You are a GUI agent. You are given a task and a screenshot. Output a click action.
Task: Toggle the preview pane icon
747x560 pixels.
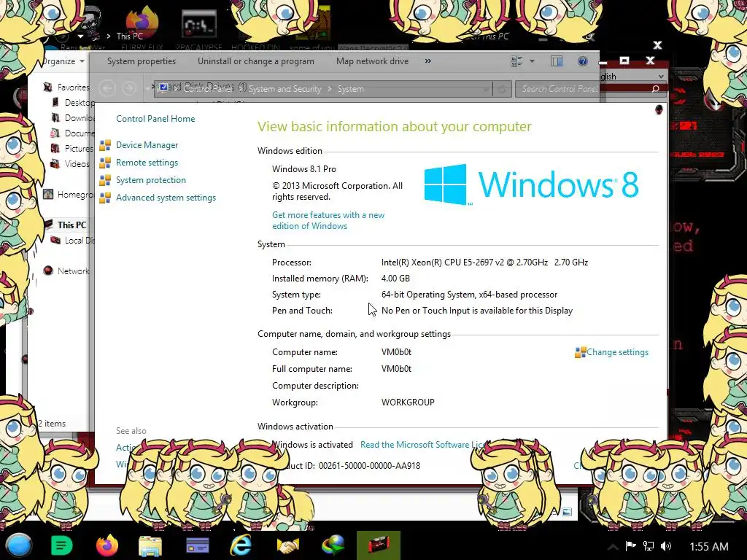point(557,61)
